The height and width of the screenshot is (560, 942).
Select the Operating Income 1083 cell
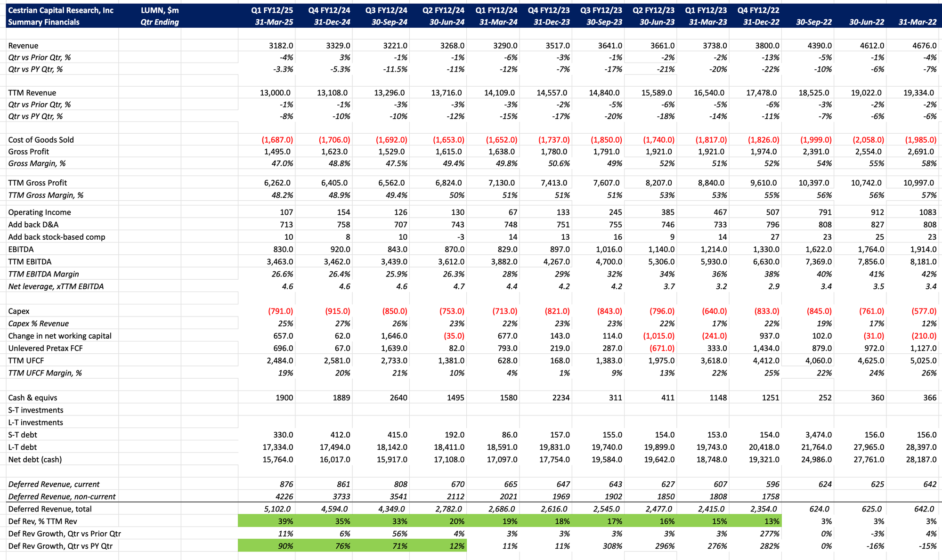pos(927,212)
